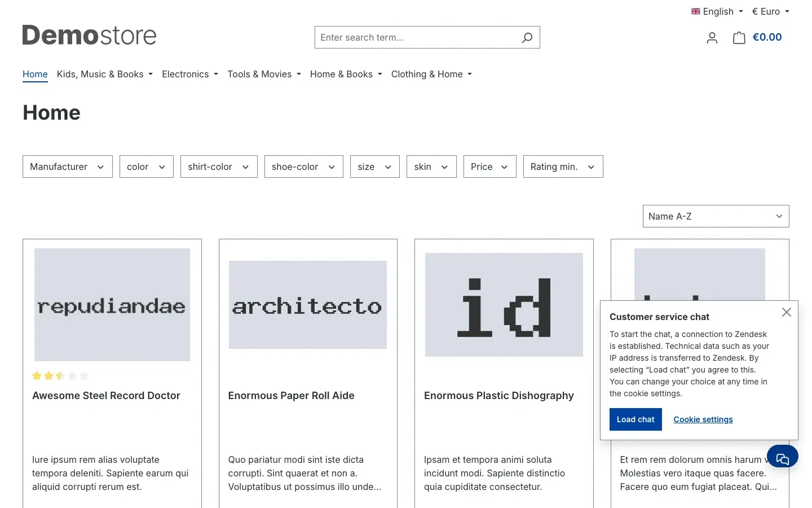
Task: Click the architecto product image
Action: tap(308, 305)
